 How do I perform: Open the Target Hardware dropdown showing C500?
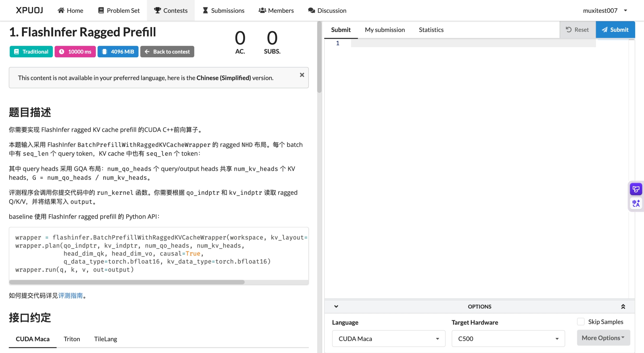tap(508, 338)
